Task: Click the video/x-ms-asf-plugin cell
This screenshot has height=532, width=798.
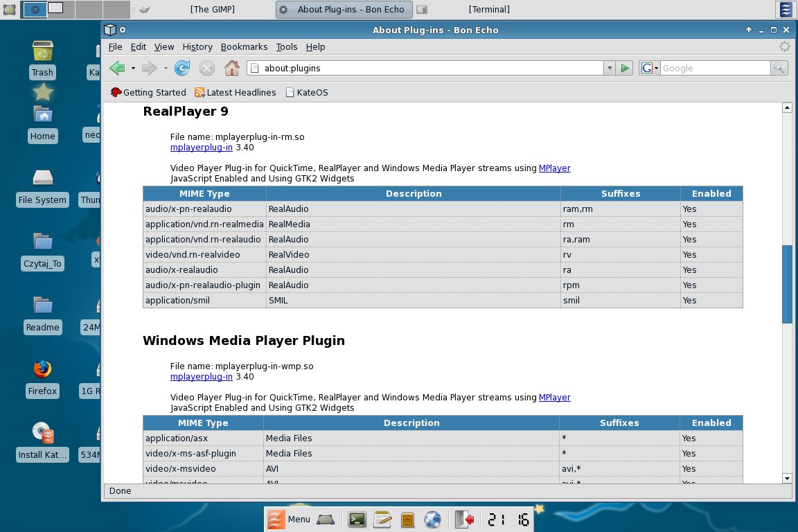Action: 203,453
